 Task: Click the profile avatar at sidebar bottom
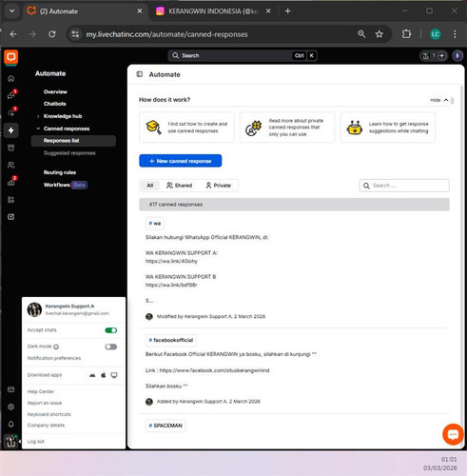point(11,442)
